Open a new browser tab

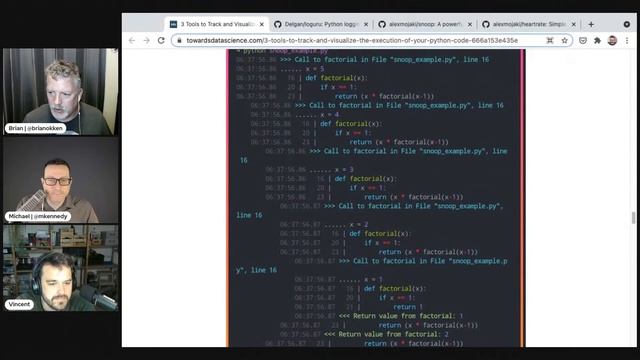(x=591, y=24)
